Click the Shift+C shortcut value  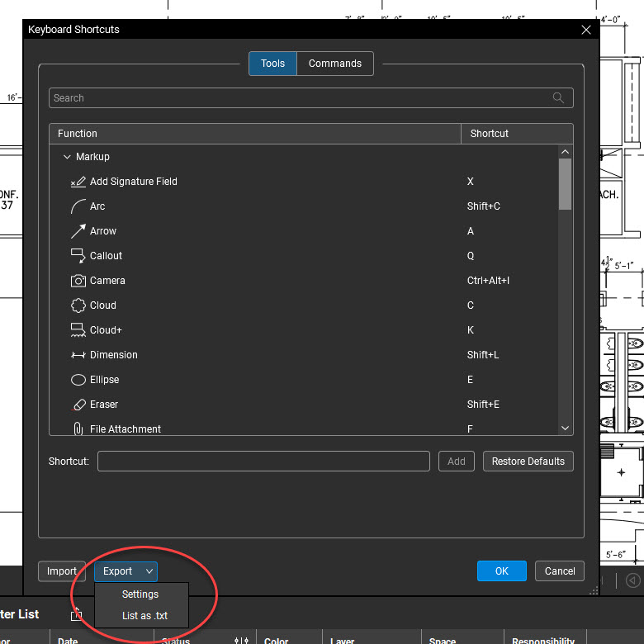[483, 206]
